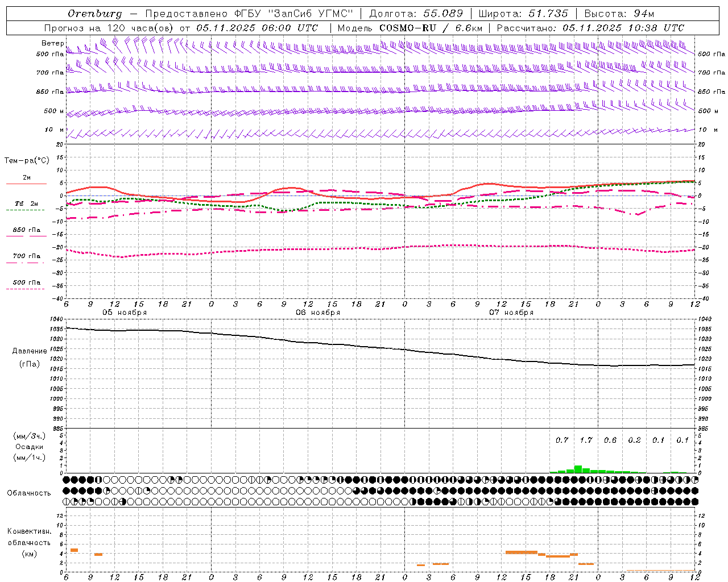Click the "Высота: 94м" elevation text

point(619,14)
